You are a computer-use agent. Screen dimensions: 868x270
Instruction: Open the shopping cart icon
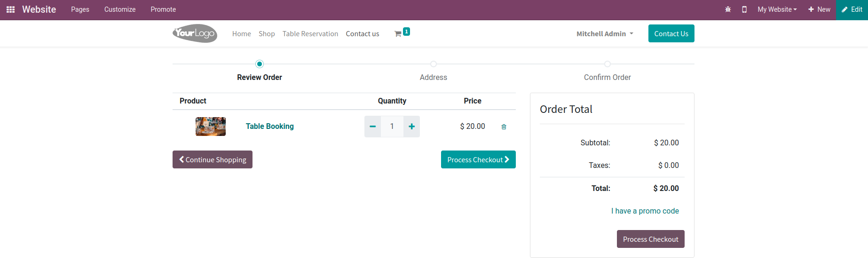(398, 34)
